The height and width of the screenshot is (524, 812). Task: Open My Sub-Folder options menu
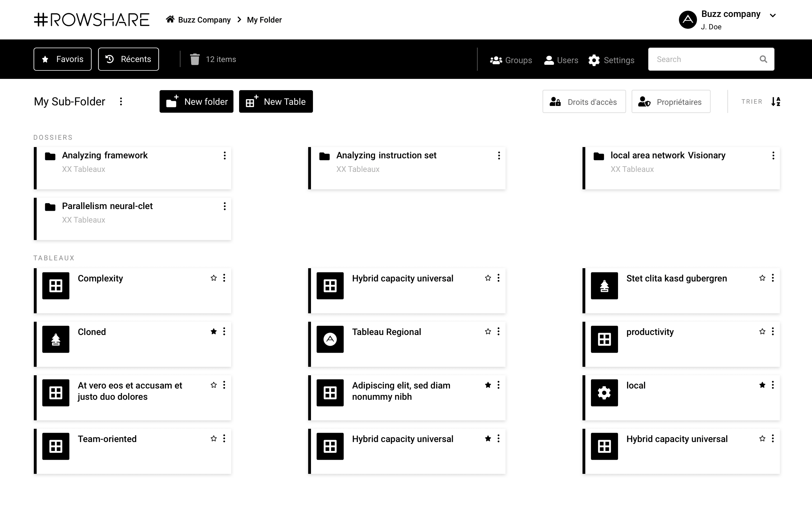[121, 101]
